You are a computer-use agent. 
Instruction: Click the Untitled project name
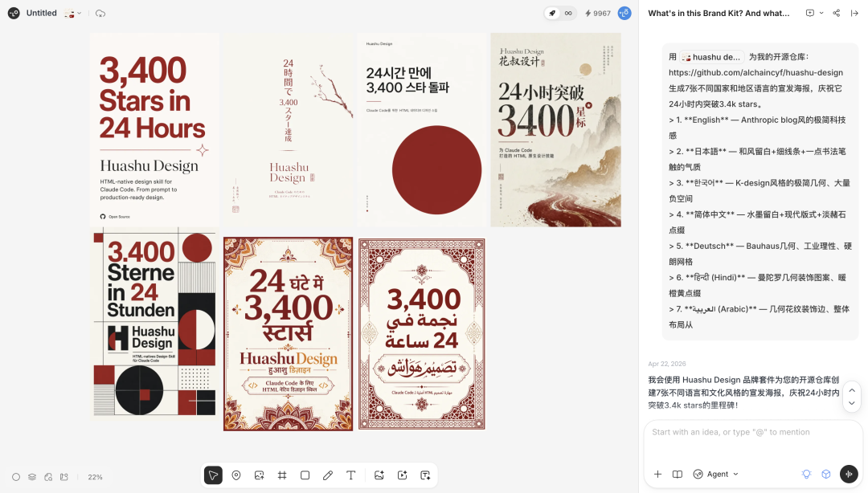(x=42, y=14)
